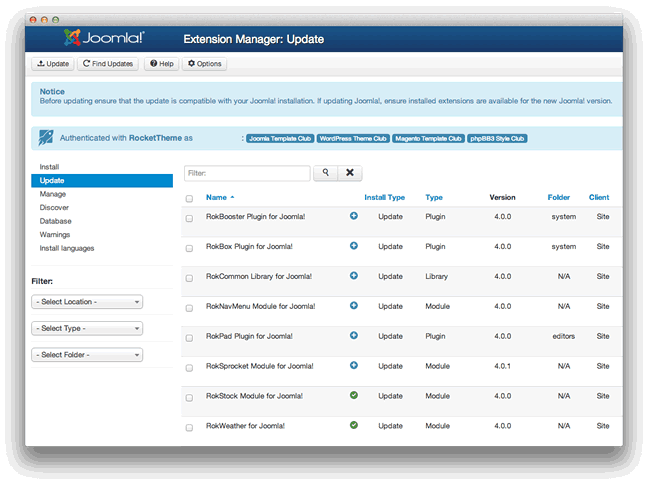Click the Joomla Template Club badge
Image resolution: width=648 pixels, height=485 pixels.
[280, 138]
